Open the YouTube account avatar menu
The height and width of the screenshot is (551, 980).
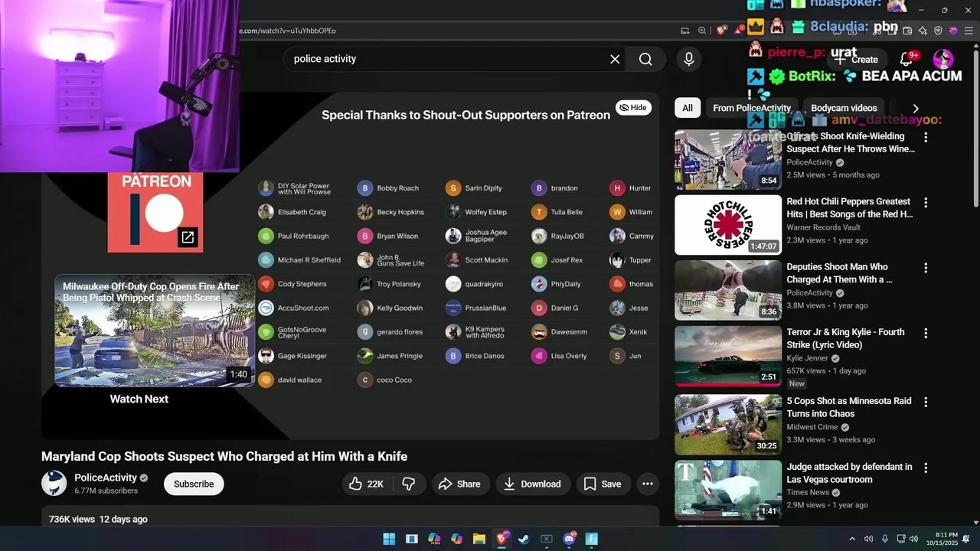(942, 59)
